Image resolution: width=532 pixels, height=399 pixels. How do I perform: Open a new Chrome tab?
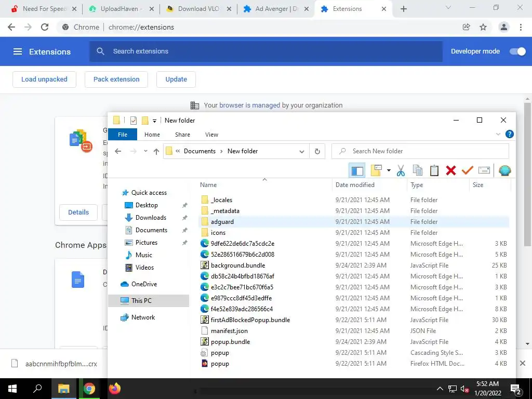(403, 9)
